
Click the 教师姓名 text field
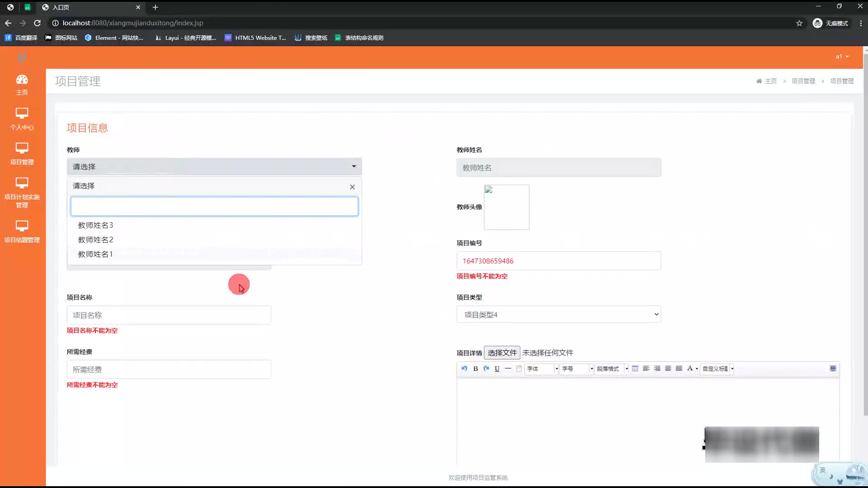559,168
